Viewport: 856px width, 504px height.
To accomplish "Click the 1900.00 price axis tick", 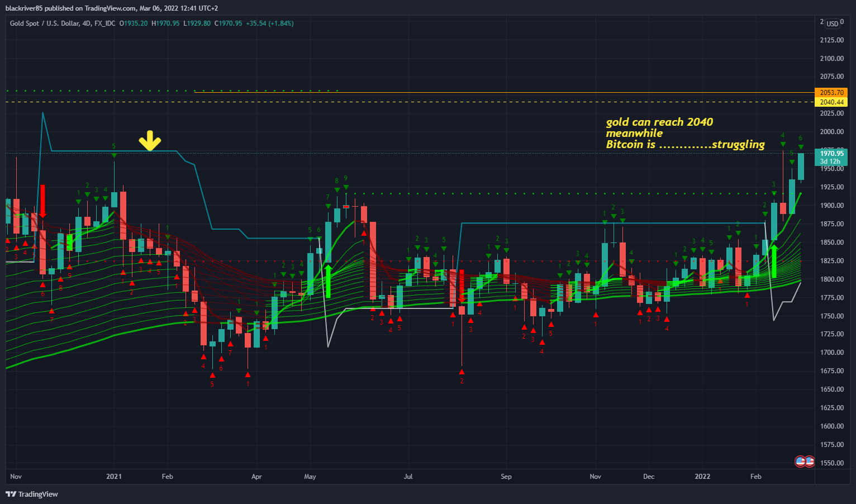I will 832,206.
